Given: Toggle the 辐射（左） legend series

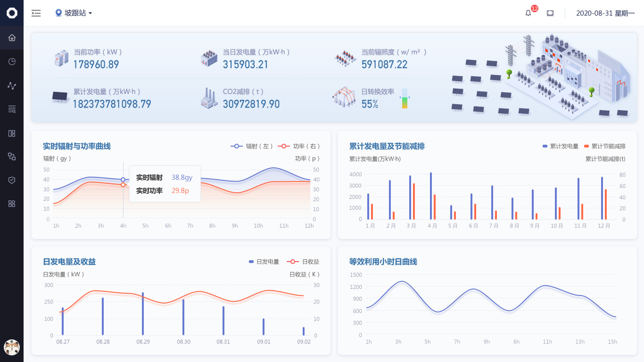Looking at the screenshot, I should tap(252, 146).
